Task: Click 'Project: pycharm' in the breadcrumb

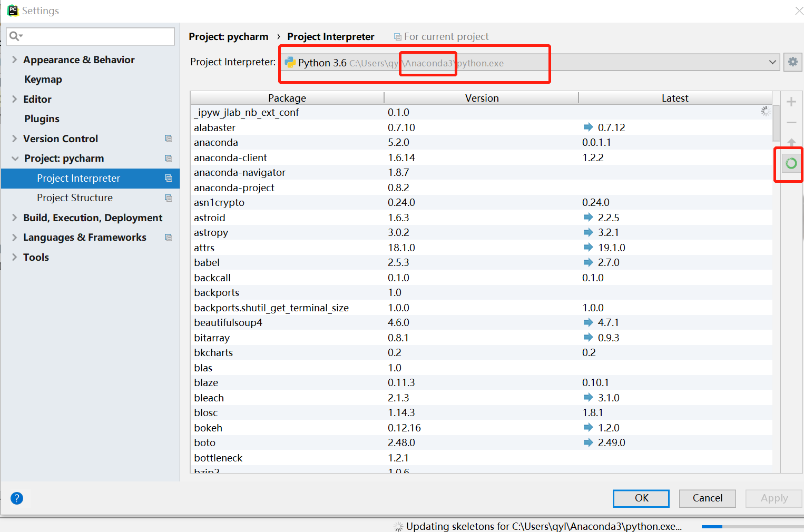Action: 229,37
